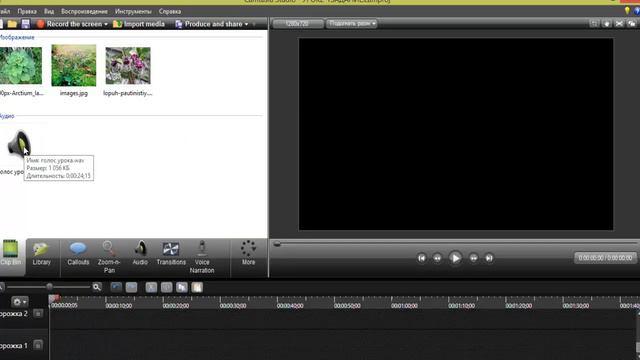Click the timeline Paste icon
This screenshot has height=360, width=640.
point(197,287)
